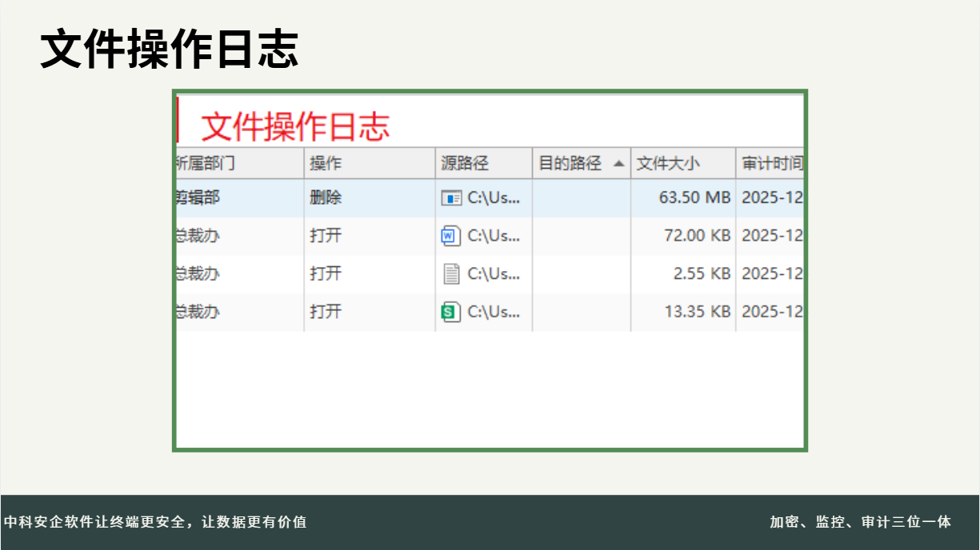Select the 剪辑部 department cell
The image size is (980, 550).
click(x=198, y=198)
